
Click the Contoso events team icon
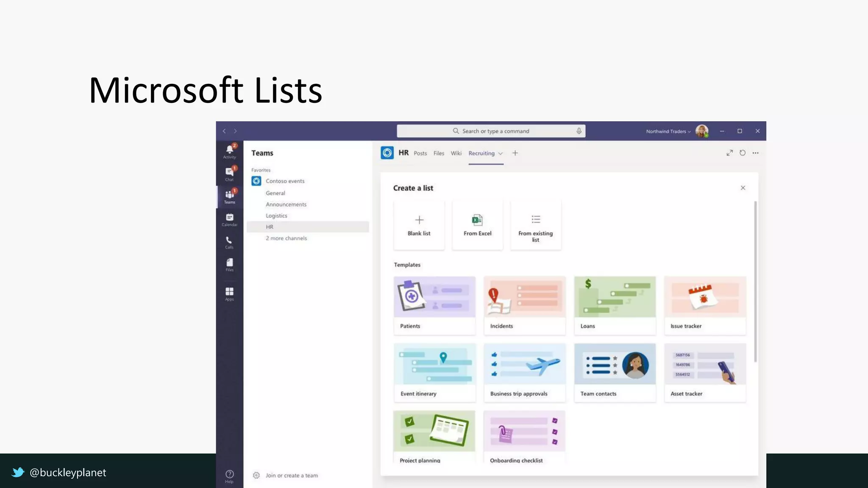coord(256,181)
